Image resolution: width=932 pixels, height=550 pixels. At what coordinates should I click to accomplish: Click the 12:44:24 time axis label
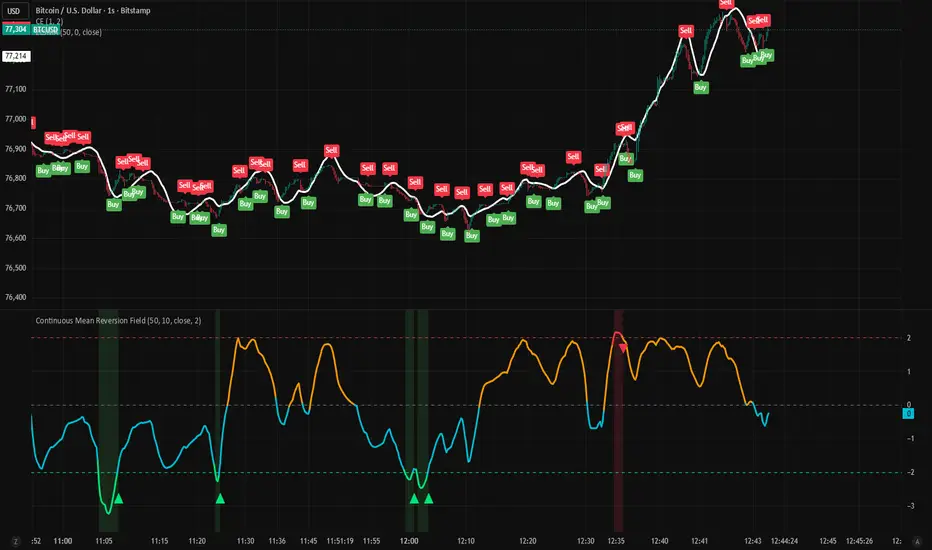pyautogui.click(x=785, y=541)
